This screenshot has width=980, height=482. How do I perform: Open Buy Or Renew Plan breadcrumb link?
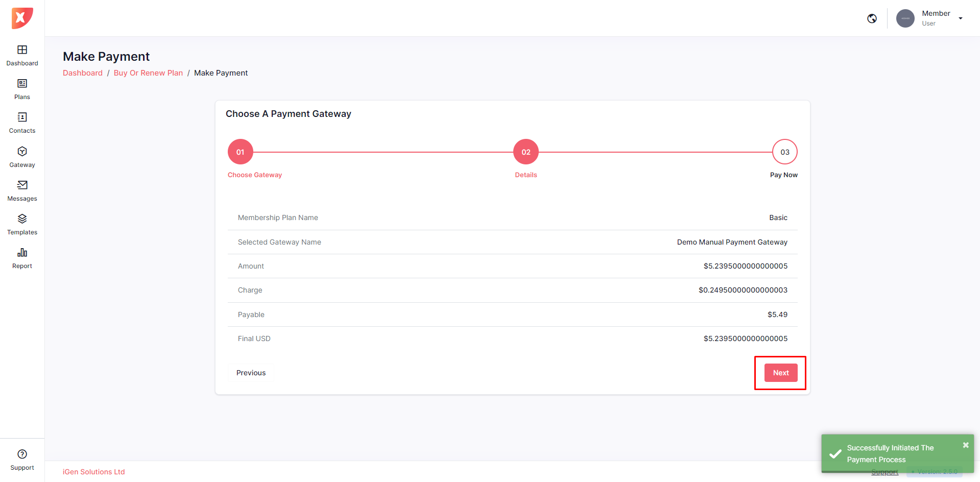[148, 73]
